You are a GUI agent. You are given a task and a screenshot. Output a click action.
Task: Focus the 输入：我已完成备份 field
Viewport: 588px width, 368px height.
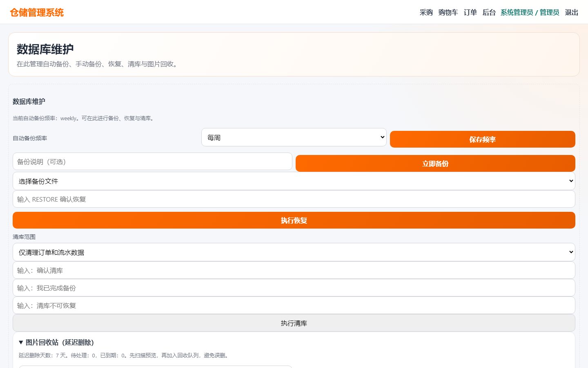pos(294,288)
